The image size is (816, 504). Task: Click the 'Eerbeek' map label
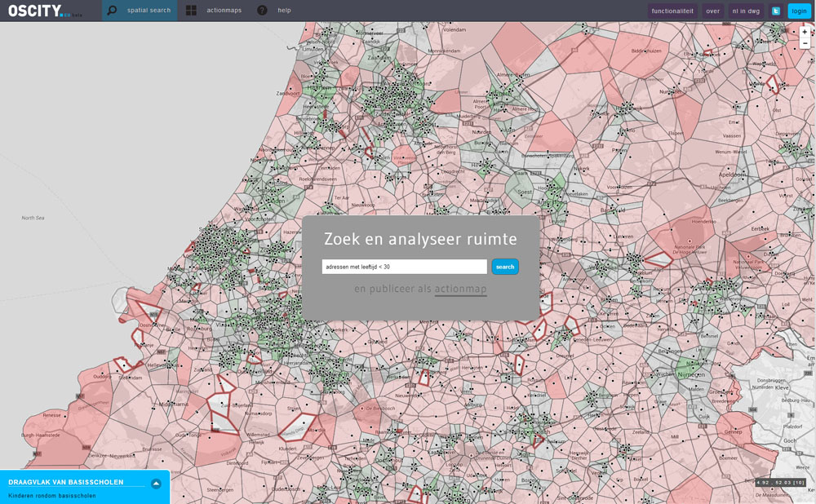click(x=760, y=228)
